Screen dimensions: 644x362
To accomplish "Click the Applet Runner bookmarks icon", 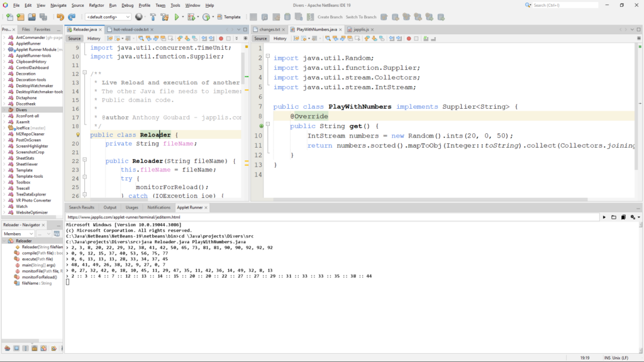I will [623, 217].
